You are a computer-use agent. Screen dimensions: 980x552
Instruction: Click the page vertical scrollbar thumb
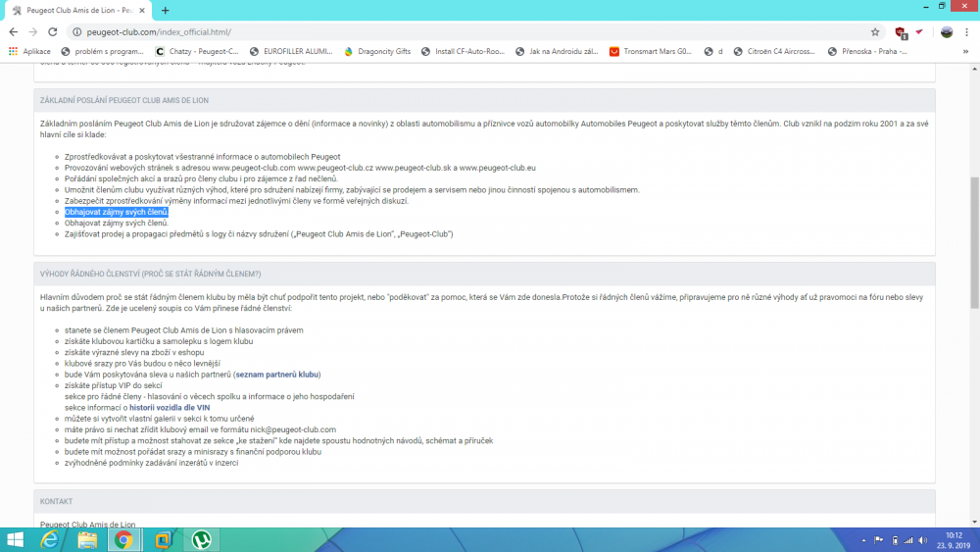(x=974, y=242)
